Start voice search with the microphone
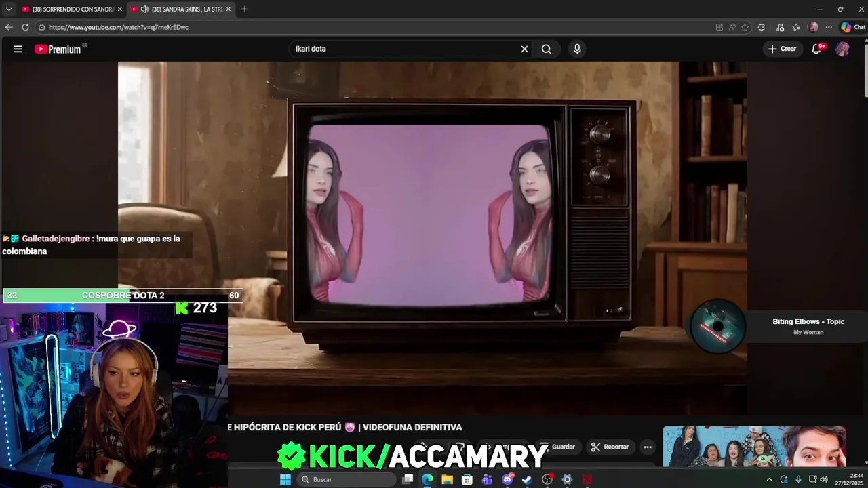The height and width of the screenshot is (488, 868). 577,49
